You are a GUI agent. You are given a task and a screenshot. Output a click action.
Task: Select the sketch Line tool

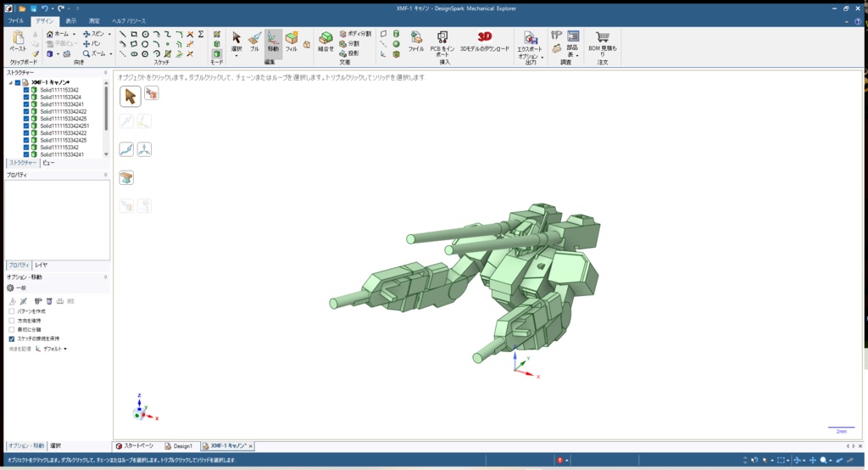123,35
